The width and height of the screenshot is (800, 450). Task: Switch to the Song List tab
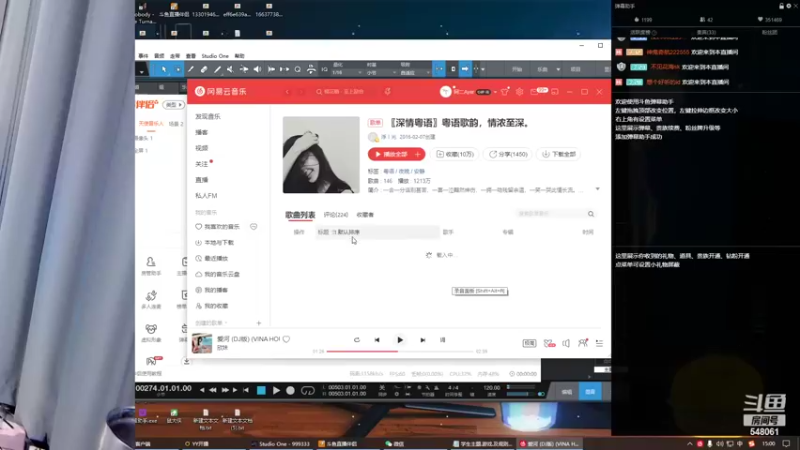pyautogui.click(x=300, y=215)
